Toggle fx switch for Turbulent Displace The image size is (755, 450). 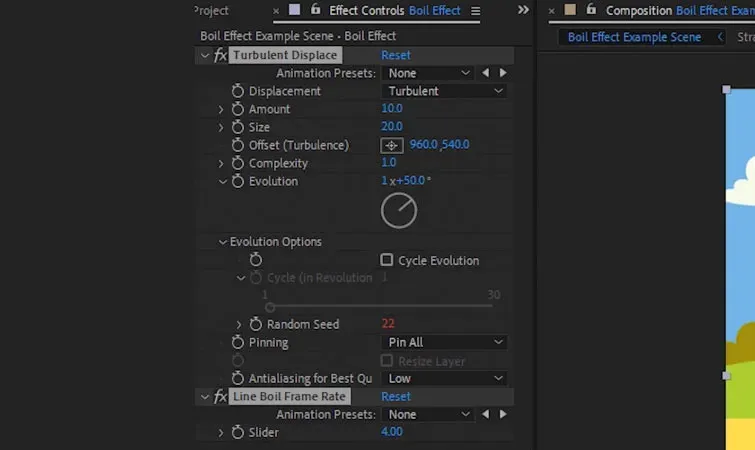(220, 55)
